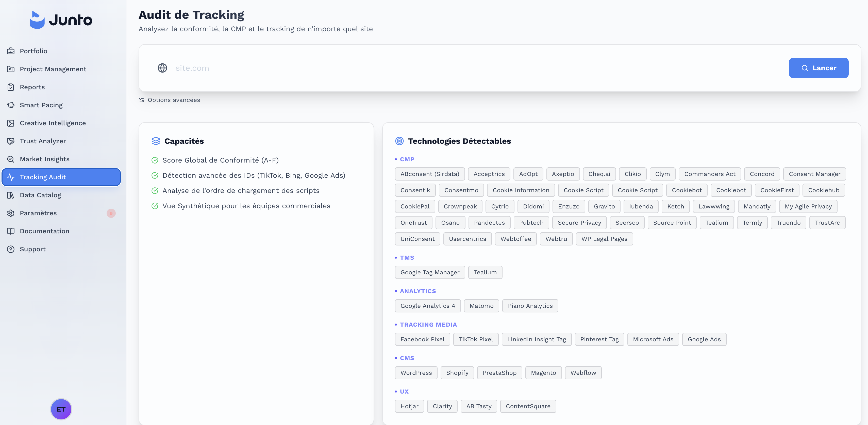This screenshot has height=425, width=868.
Task: Click the Lancer button
Action: click(819, 68)
